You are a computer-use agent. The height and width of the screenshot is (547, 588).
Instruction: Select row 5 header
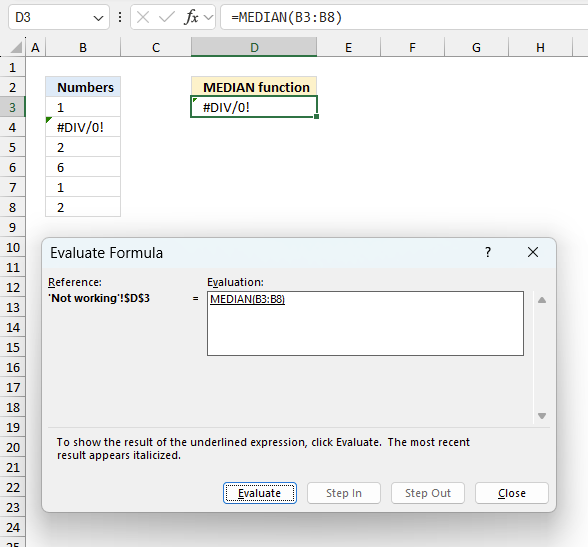[x=12, y=147]
